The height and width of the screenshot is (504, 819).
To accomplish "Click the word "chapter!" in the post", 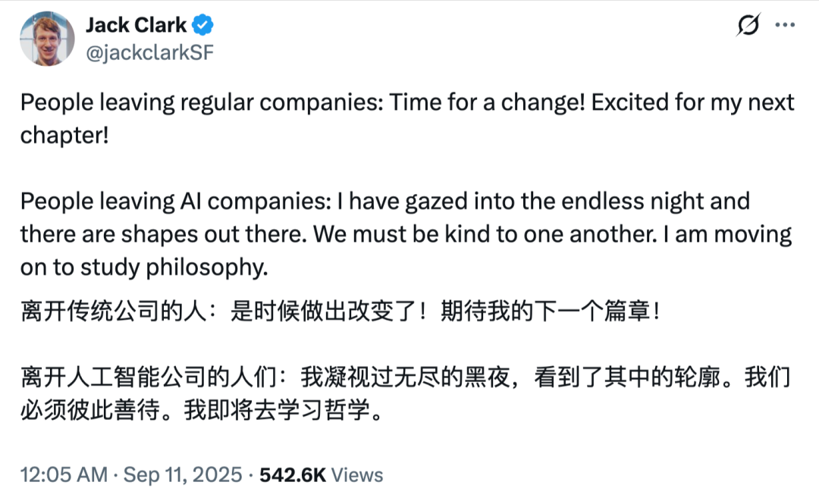I will [x=64, y=136].
